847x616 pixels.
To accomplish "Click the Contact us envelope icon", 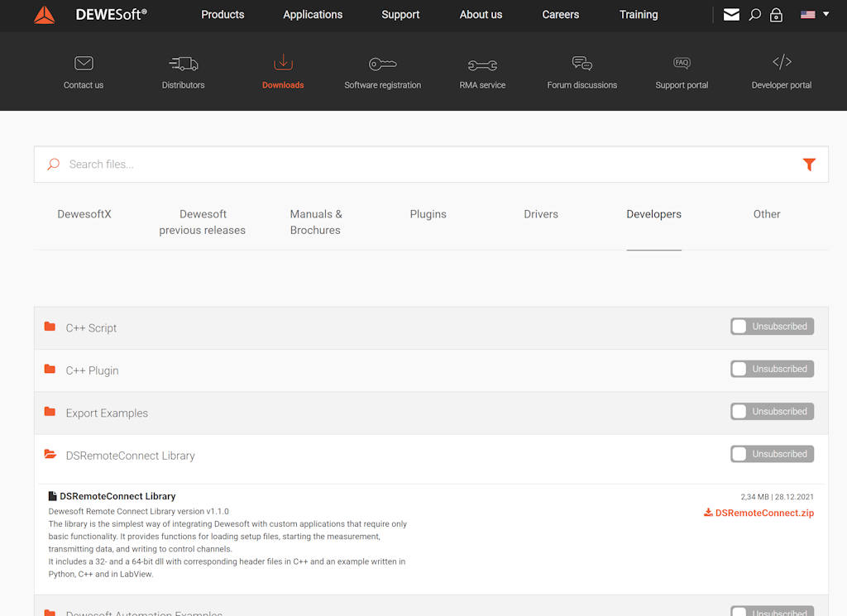I will click(84, 63).
